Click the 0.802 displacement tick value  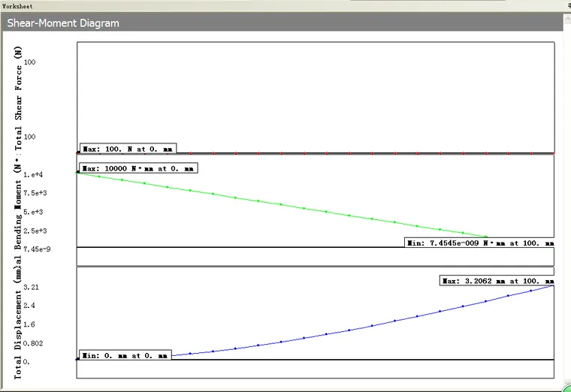click(33, 343)
